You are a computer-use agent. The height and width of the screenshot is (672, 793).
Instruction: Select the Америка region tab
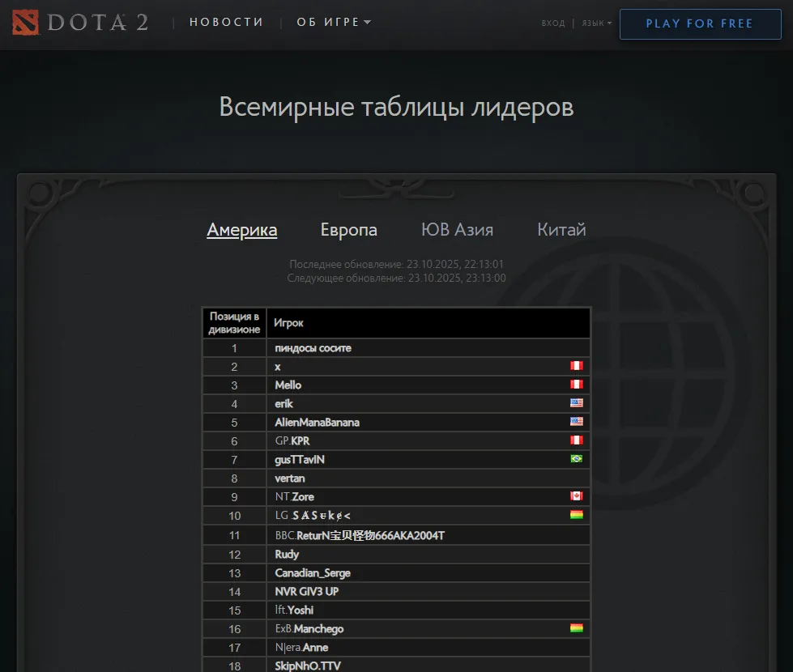tap(241, 230)
